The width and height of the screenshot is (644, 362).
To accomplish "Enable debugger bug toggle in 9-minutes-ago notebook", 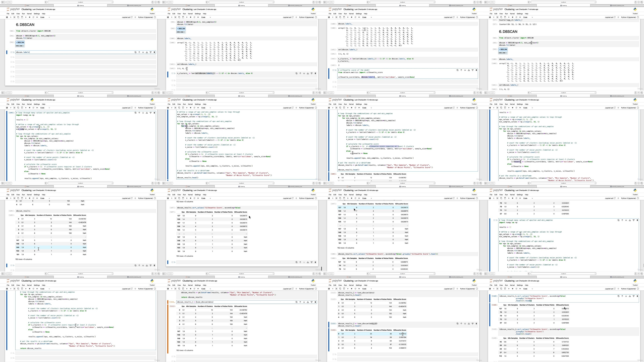I will click(x=135, y=108).
